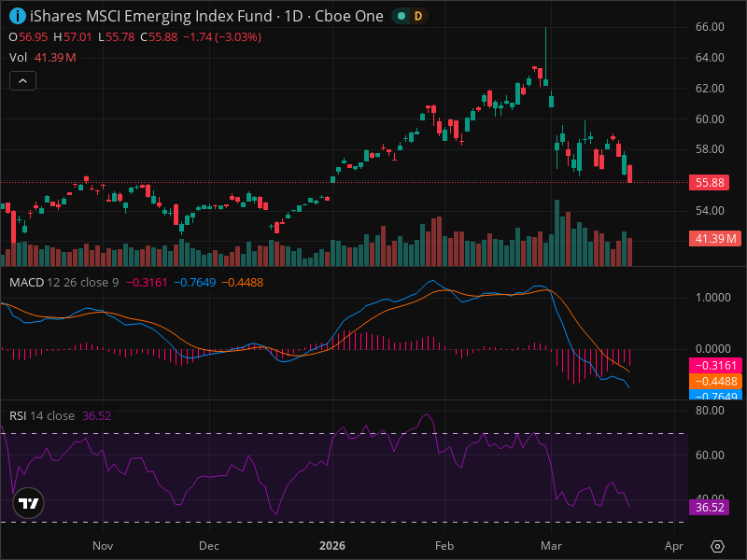
Task: Click the low value L55.78
Action: click(x=116, y=37)
